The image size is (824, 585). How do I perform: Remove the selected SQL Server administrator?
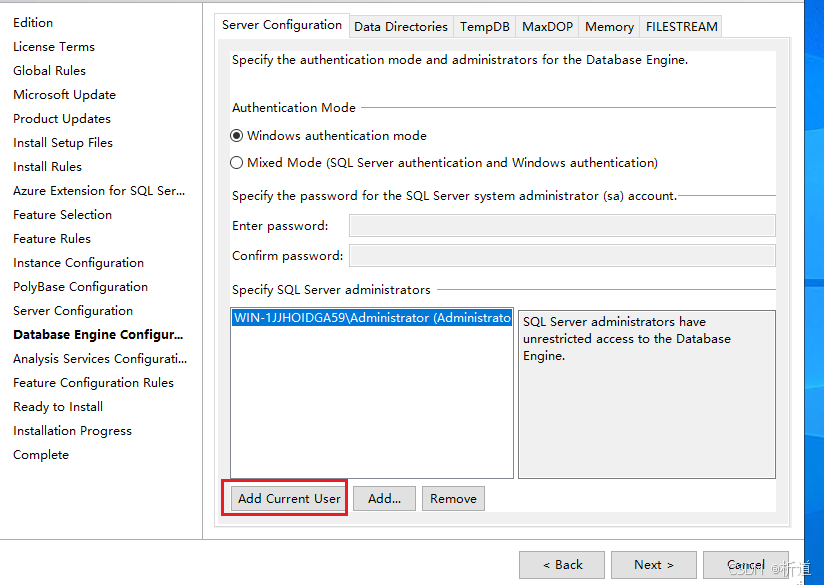[x=453, y=498]
